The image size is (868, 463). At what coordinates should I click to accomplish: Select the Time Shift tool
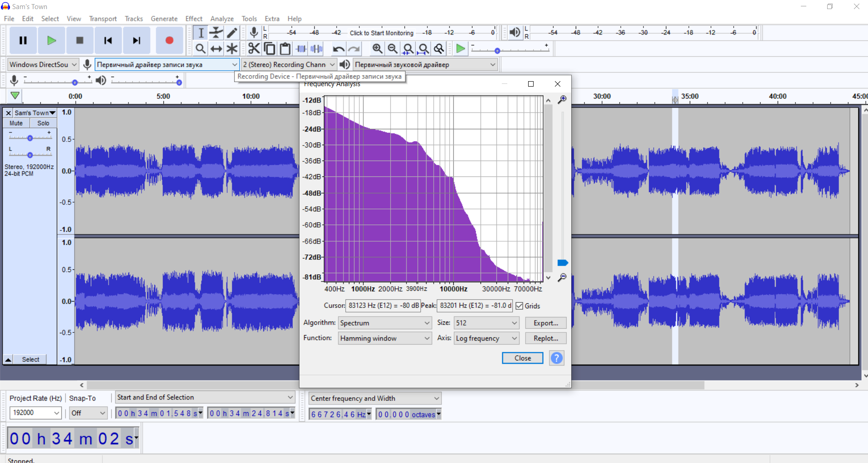point(216,49)
